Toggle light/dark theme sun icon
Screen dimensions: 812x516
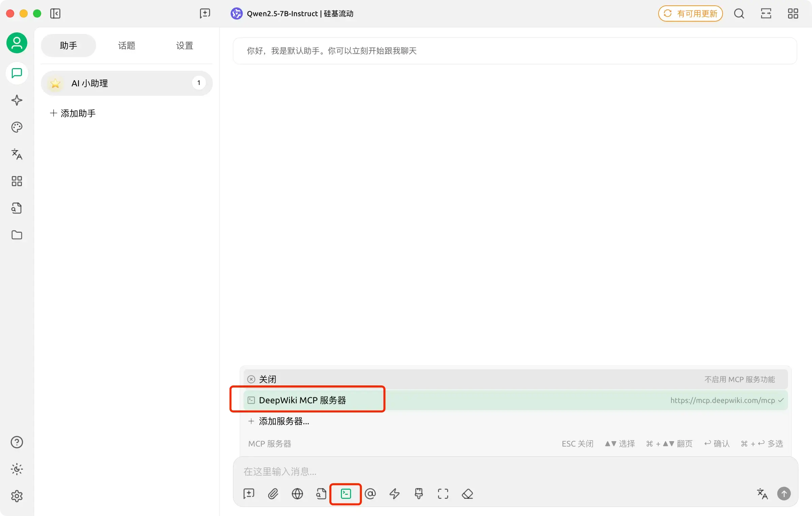(17, 469)
